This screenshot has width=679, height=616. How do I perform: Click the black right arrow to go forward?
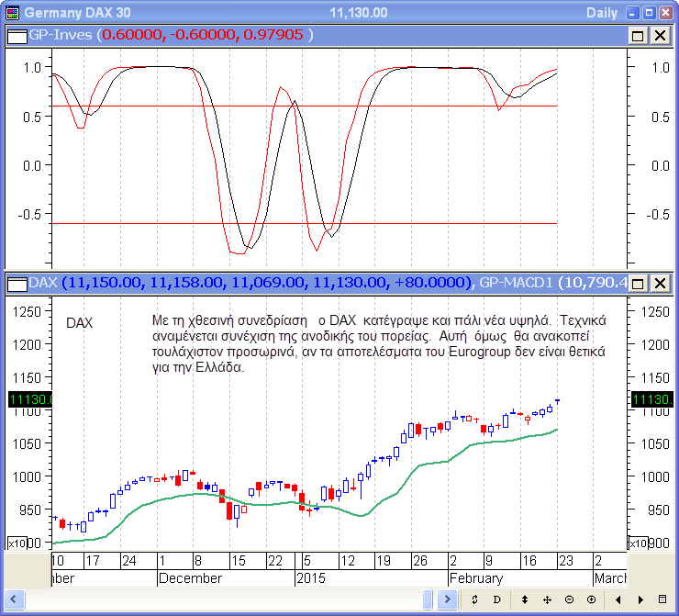point(640,599)
